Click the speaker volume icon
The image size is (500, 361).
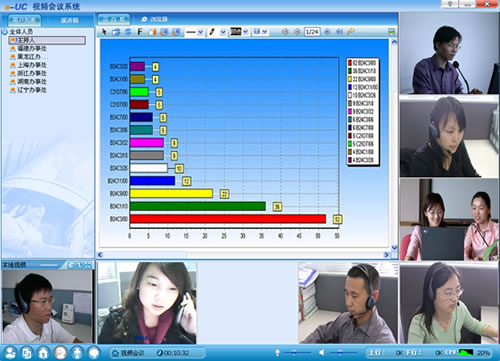322,352
